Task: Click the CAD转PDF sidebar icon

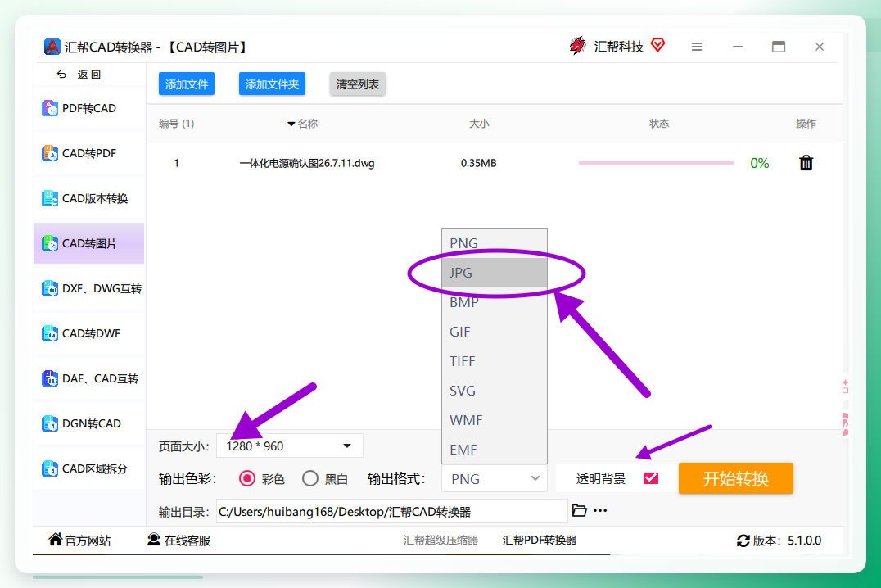Action: click(50, 153)
